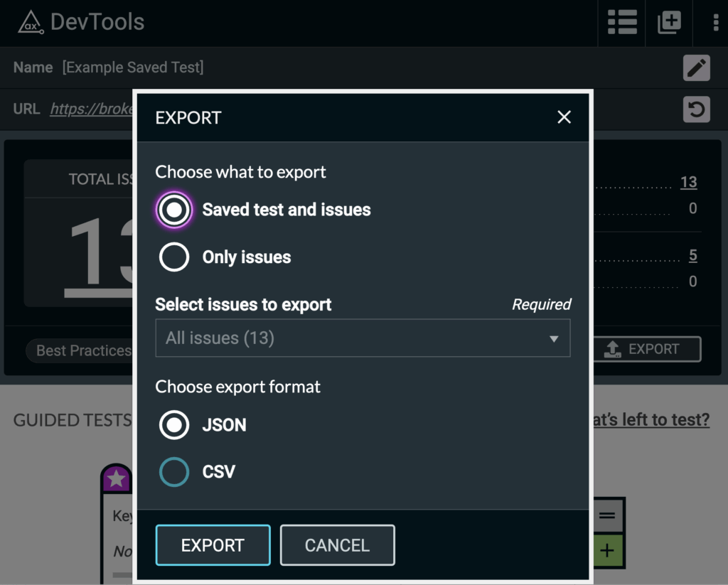Edit the saved test name with pencil icon
The image size is (728, 585).
tap(696, 68)
